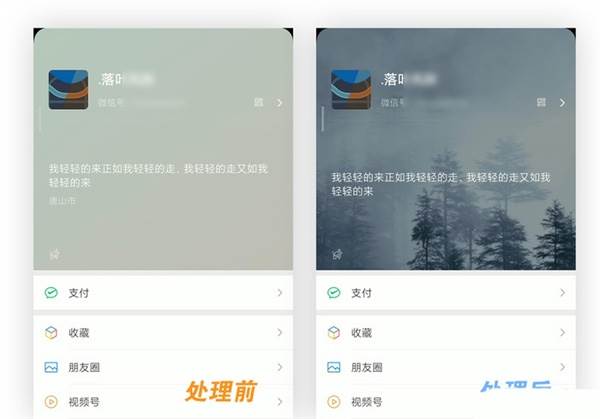The width and height of the screenshot is (600, 419).
Task: Tap the left panel's gray signature text
Action: click(158, 176)
